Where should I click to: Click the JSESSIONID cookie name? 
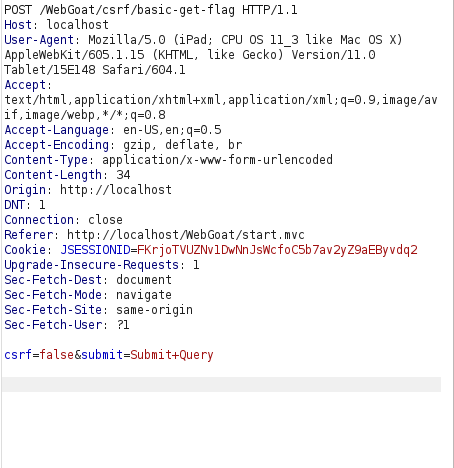(x=95, y=250)
